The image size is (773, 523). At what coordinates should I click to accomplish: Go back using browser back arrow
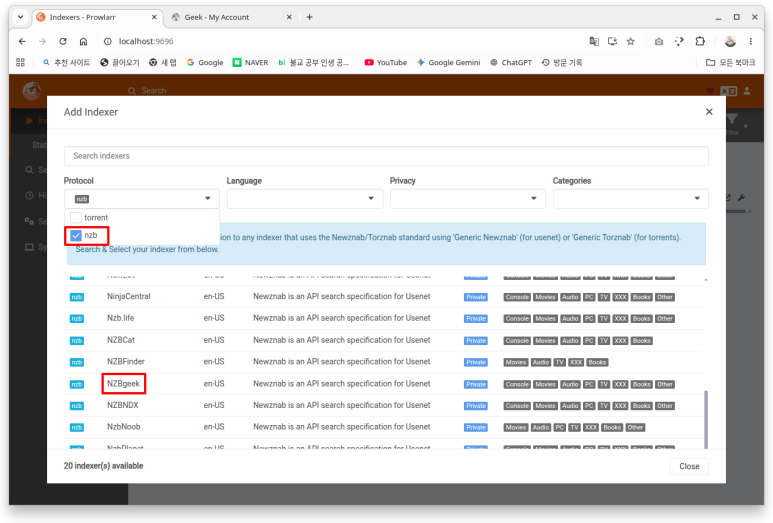(x=22, y=41)
